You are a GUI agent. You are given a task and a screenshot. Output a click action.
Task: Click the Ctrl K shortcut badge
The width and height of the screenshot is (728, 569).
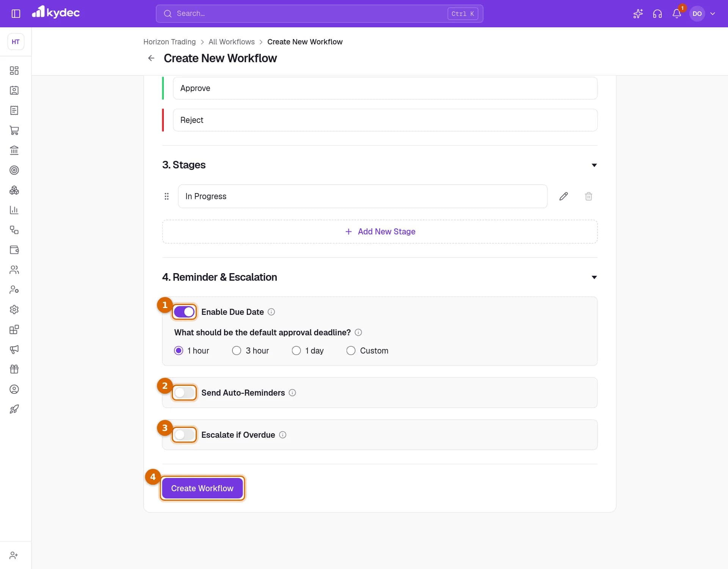(463, 14)
